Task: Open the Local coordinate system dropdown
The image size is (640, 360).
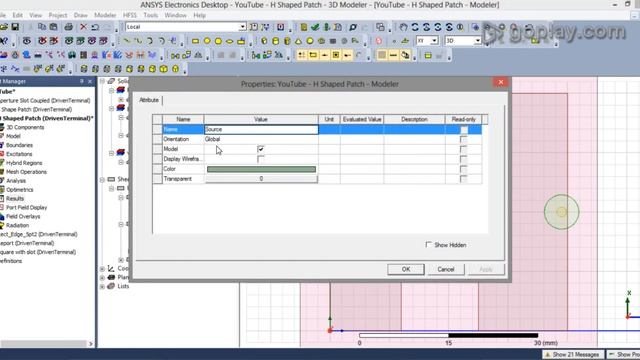Action: [x=242, y=27]
